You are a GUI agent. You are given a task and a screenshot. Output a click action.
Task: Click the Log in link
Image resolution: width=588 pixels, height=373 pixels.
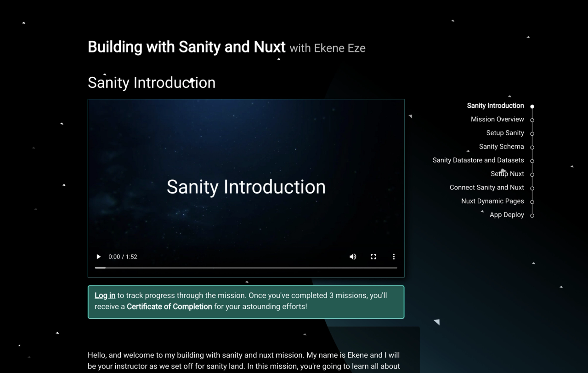point(105,295)
